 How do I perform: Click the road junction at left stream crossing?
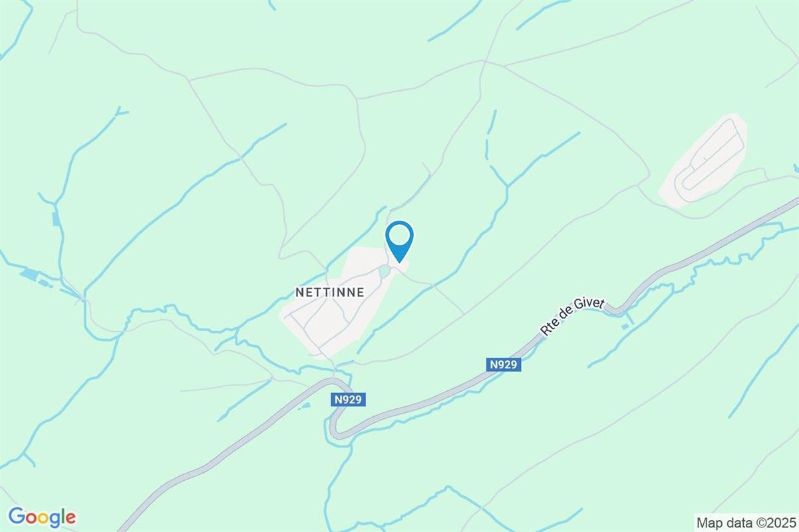pos(83,299)
